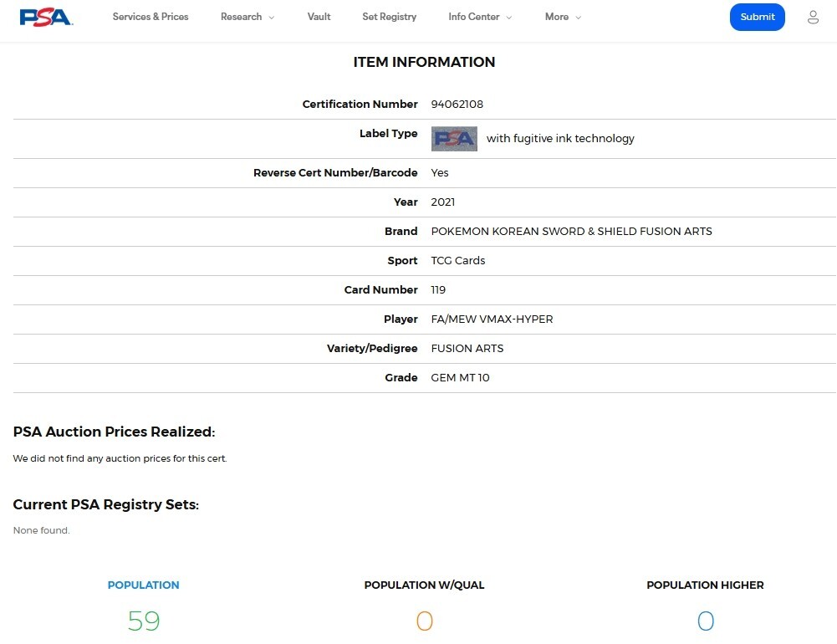This screenshot has height=644, width=837.
Task: Click the POPULATION W/QUAL heading
Action: [425, 585]
